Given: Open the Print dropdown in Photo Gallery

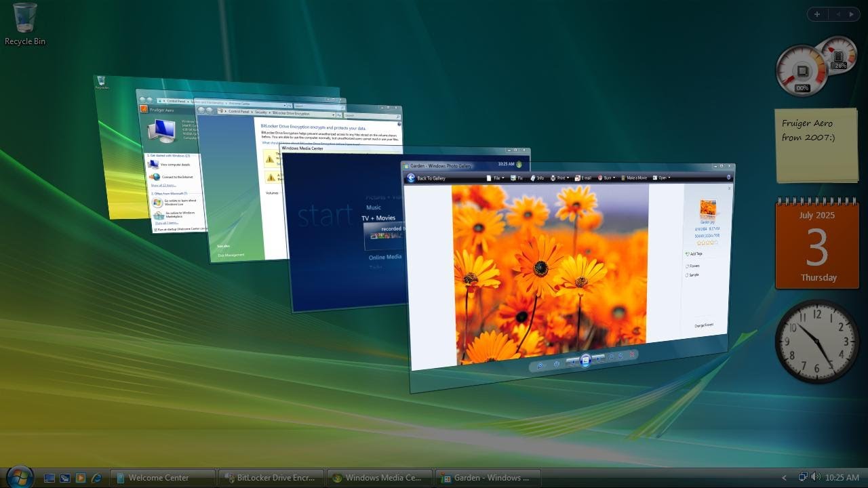Looking at the screenshot, I should click(x=559, y=178).
